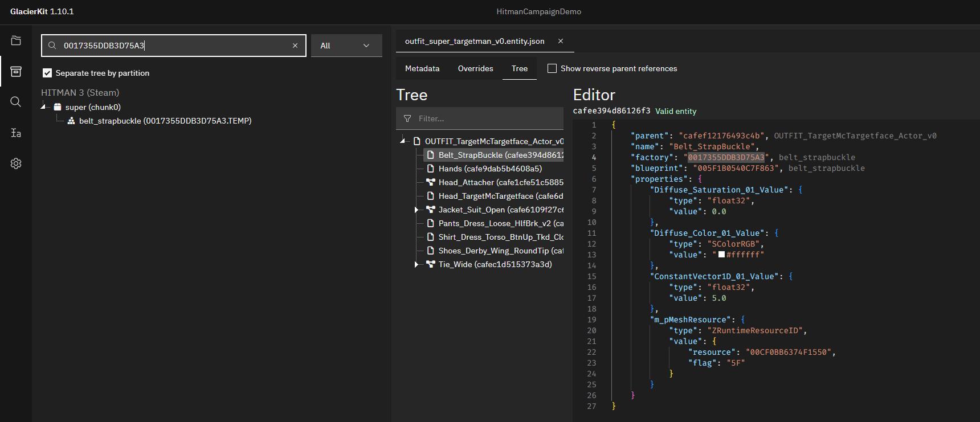
Task: Switch to the Metadata tab
Action: 422,68
